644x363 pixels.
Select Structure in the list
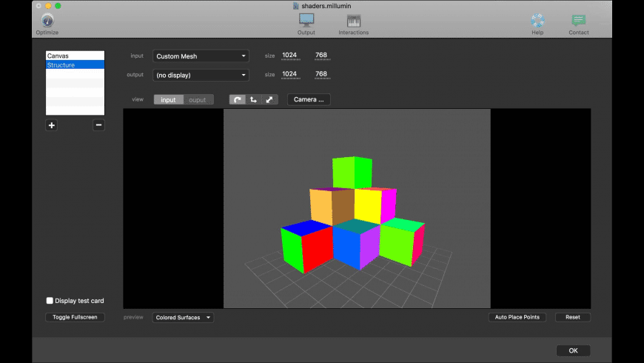(76, 65)
